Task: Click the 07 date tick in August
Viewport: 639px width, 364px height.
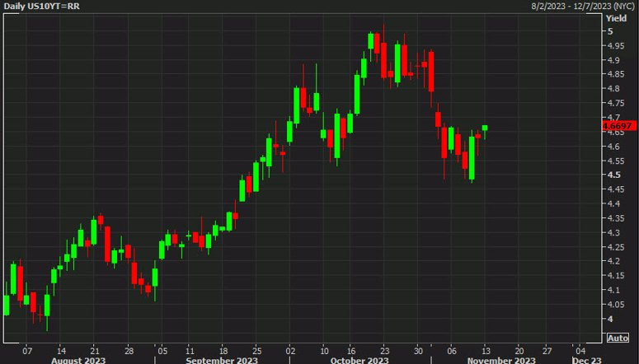Action: (x=27, y=349)
